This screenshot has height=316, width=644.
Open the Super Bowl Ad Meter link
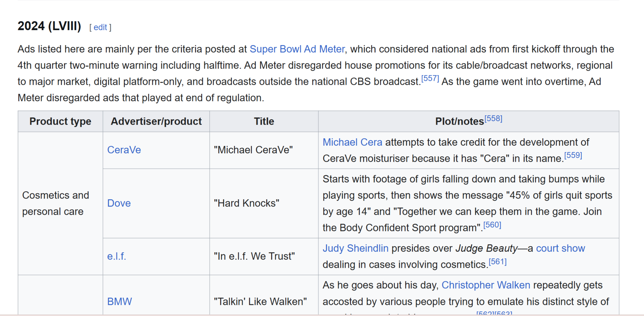297,49
